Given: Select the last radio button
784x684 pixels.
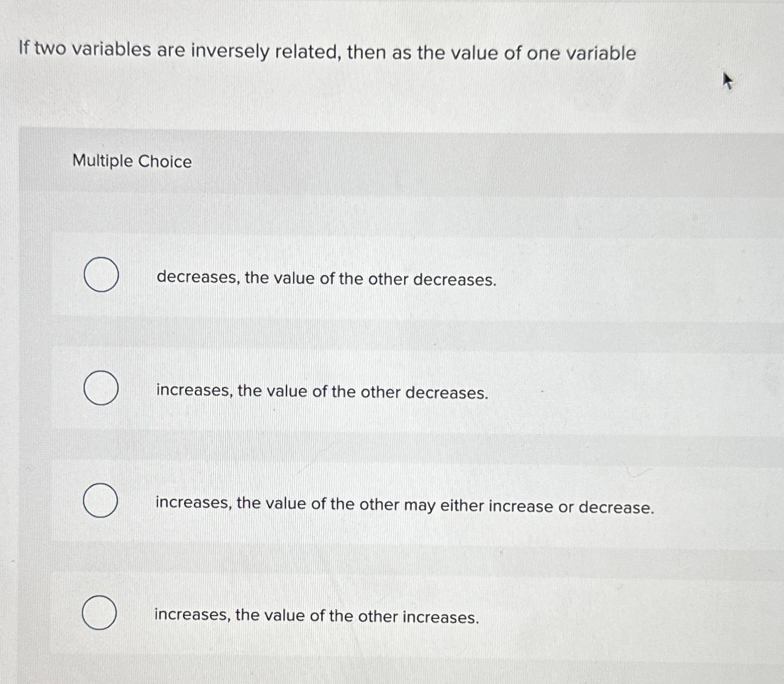Looking at the screenshot, I should (x=99, y=612).
